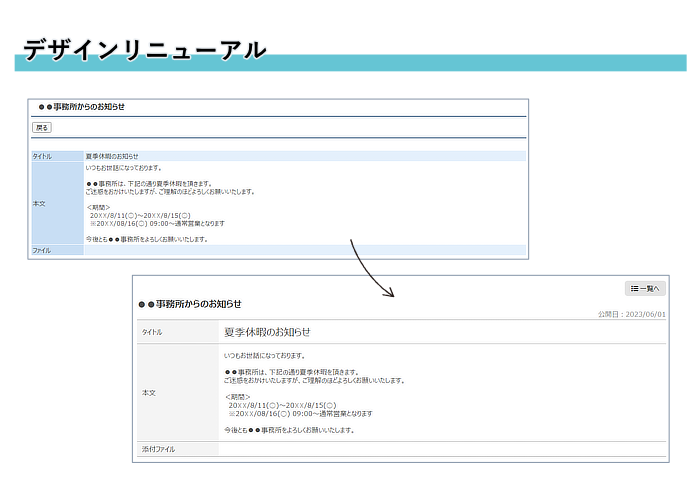Click the デザインリニューアル heading text
The height and width of the screenshot is (500, 700).
(145, 50)
